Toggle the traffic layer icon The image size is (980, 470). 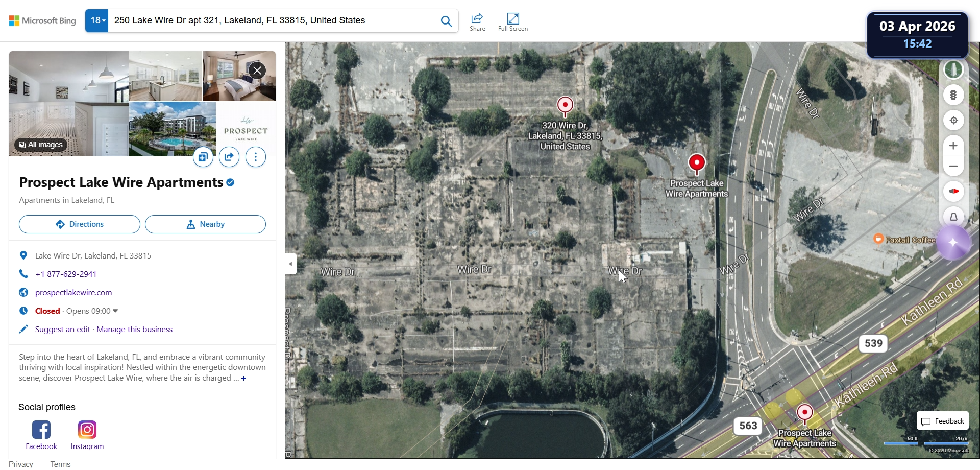[953, 95]
